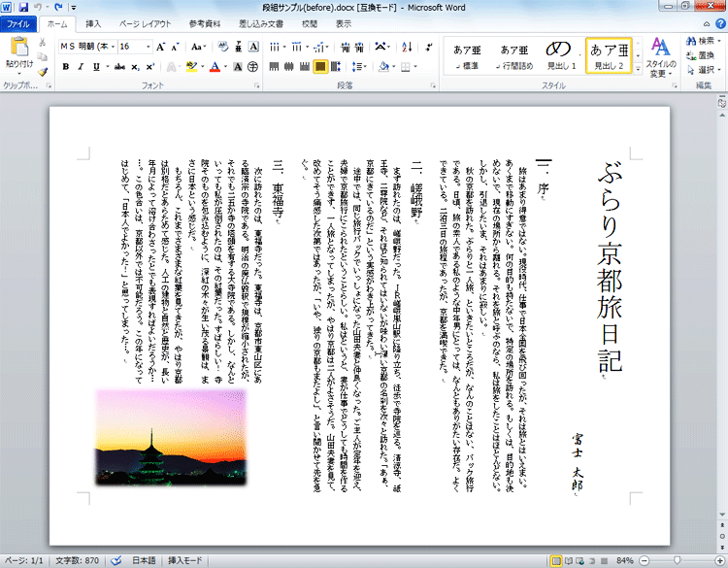Click the sunset pagoda image in document
The width and height of the screenshot is (728, 568).
171,438
